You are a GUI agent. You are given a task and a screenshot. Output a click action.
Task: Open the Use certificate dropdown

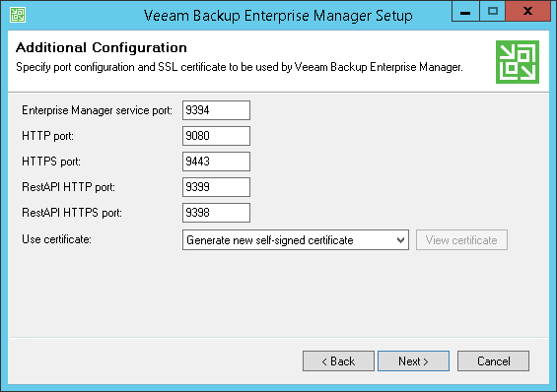click(x=296, y=240)
